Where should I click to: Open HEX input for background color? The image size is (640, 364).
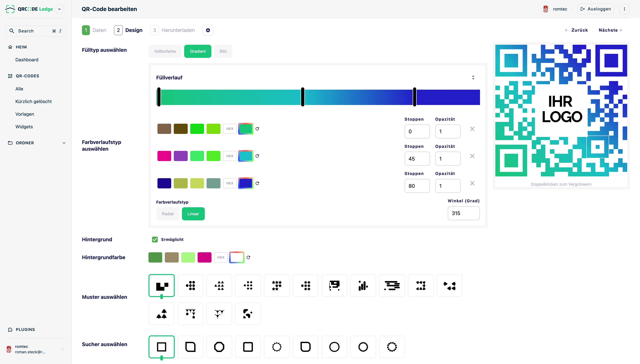tap(221, 257)
